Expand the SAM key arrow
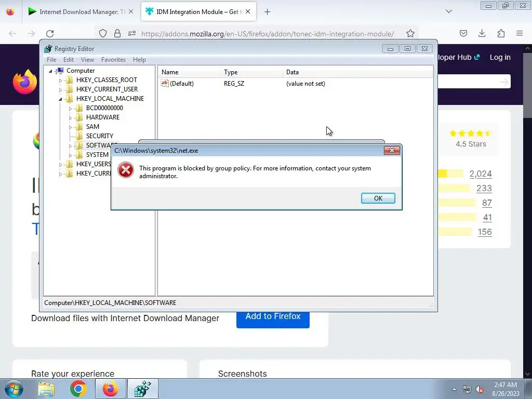The height and width of the screenshot is (399, 532). pos(70,127)
